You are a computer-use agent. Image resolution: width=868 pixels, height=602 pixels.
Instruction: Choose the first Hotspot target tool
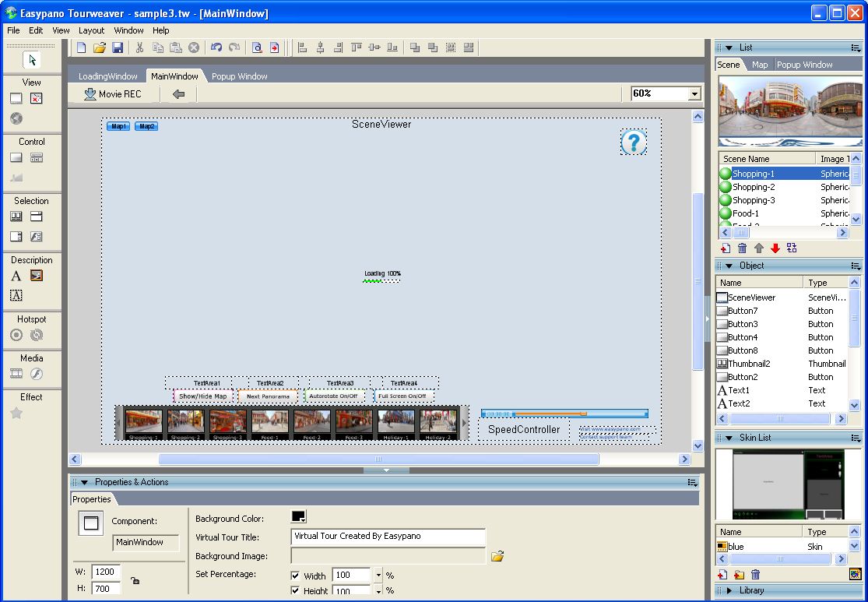16,335
